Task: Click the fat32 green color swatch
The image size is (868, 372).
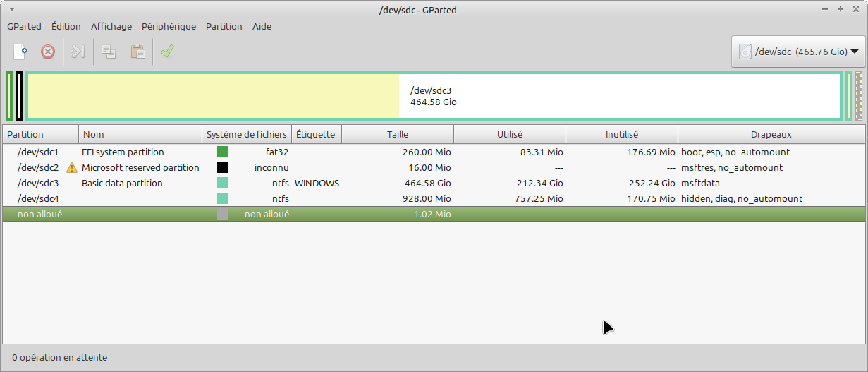Action: [x=223, y=152]
